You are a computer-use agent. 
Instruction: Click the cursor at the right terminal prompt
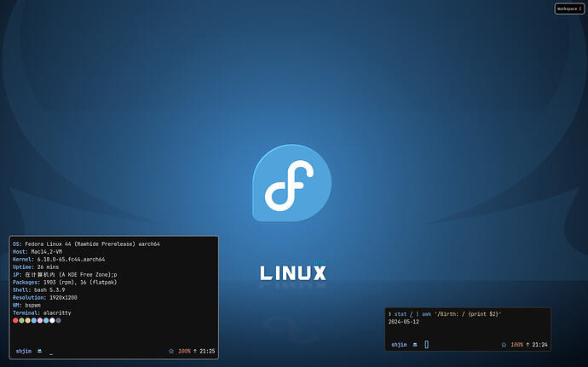pos(427,344)
